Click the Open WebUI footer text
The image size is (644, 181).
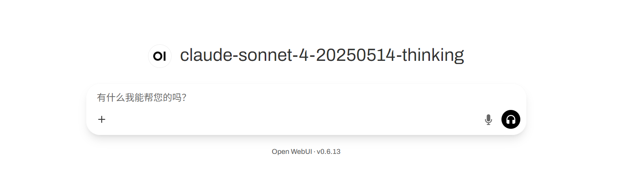pos(292,152)
